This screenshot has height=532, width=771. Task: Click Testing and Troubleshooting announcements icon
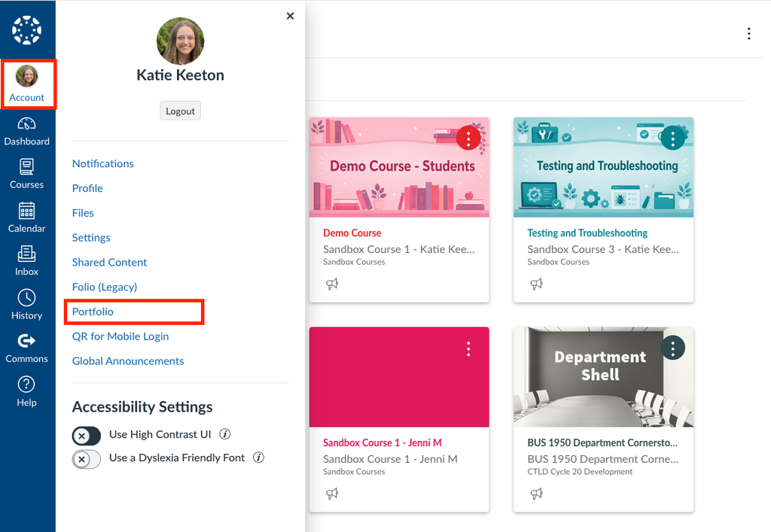point(536,284)
